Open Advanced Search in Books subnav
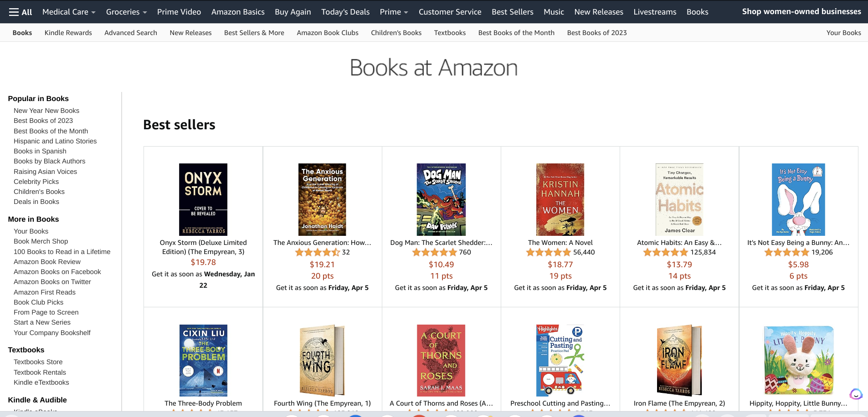Screen dimensions: 868x417 coord(131,33)
